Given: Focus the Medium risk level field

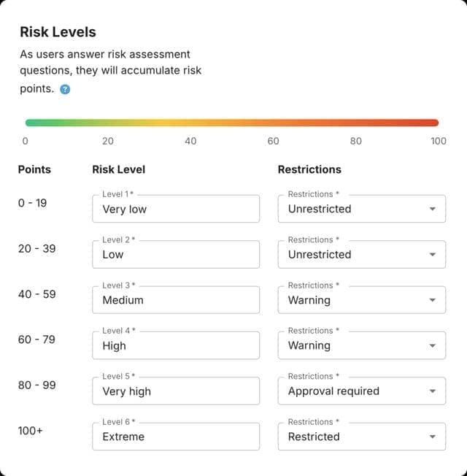Looking at the screenshot, I should tap(175, 300).
